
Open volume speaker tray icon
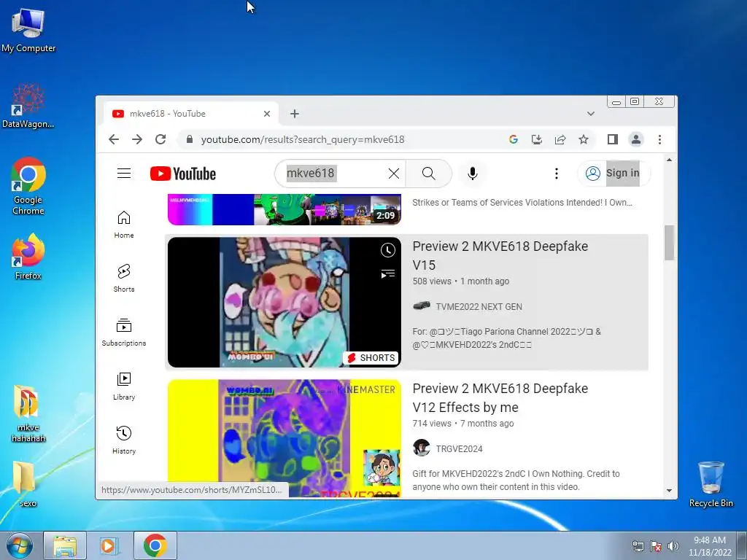click(673, 546)
